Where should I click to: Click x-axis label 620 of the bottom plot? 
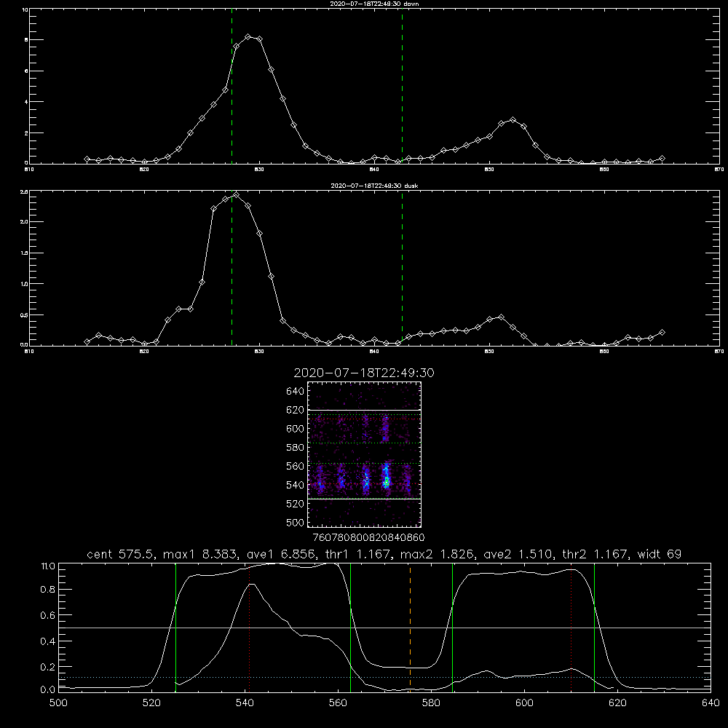(x=617, y=703)
